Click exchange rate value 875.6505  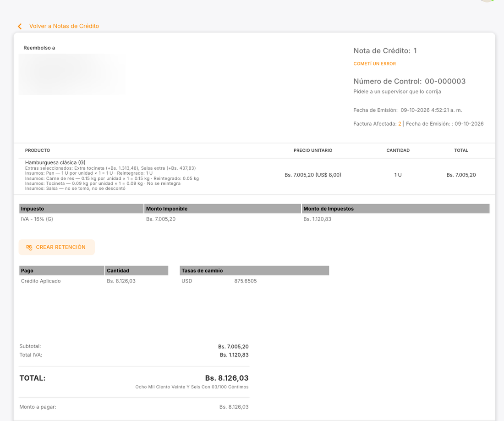point(246,281)
